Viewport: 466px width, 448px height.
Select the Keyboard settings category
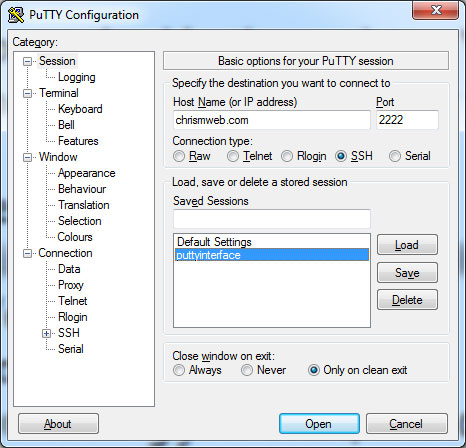(x=80, y=109)
